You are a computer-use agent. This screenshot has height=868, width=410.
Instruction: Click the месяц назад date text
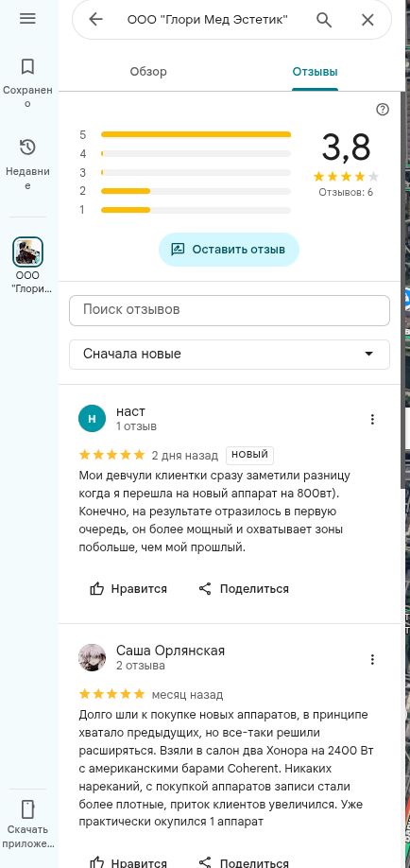coord(188,694)
